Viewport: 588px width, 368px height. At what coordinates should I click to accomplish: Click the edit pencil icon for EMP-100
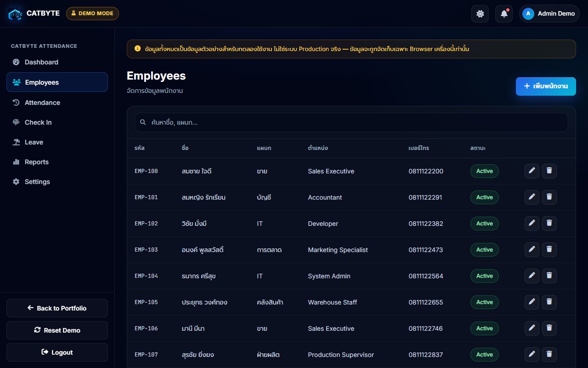(x=532, y=171)
